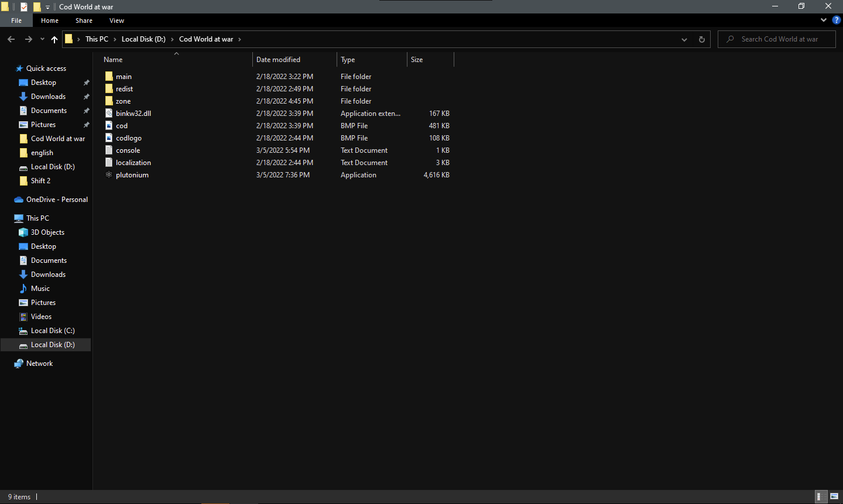This screenshot has width=843, height=504.
Task: Click the Search Cod World at war field
Action: point(777,39)
